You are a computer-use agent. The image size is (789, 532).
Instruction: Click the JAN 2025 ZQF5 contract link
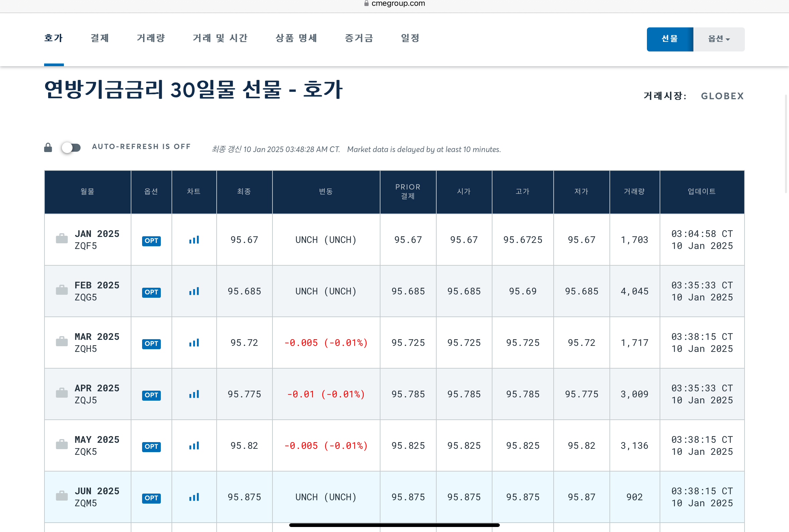point(97,234)
